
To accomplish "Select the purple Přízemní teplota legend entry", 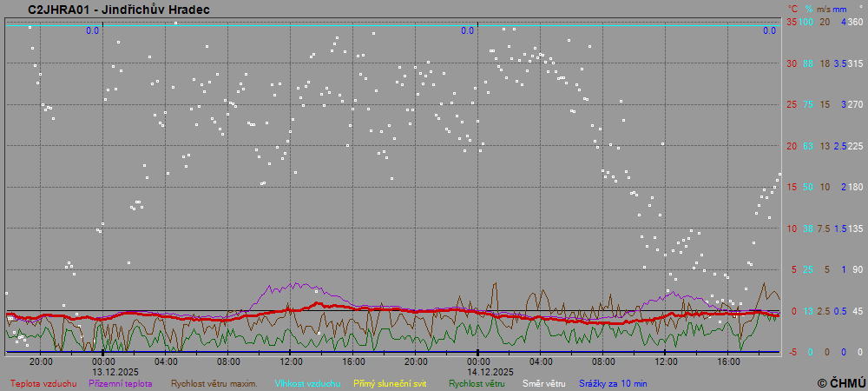I will (x=121, y=382).
